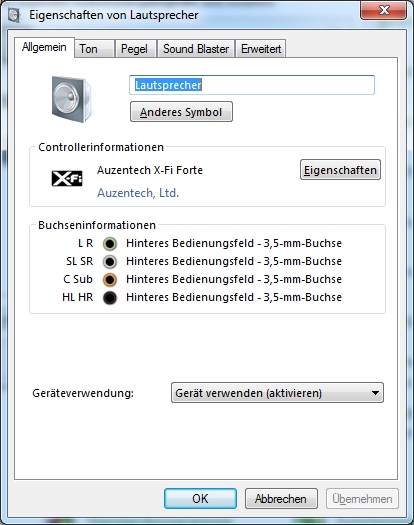This screenshot has height=525, width=414.
Task: Click the SL SR jack description text
Action: click(234, 261)
